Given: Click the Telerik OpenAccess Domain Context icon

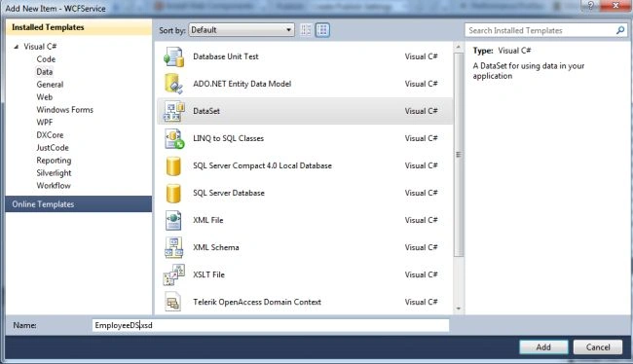Looking at the screenshot, I should pos(173,302).
